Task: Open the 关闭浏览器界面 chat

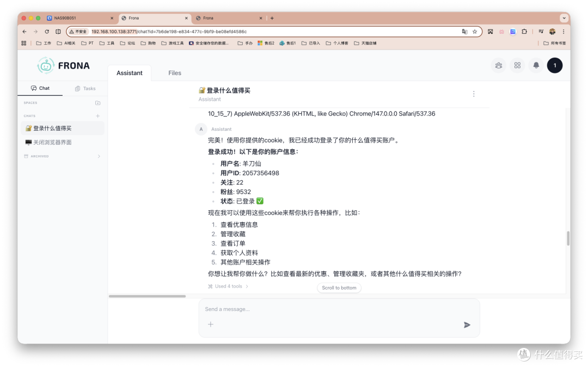Action: click(63, 143)
